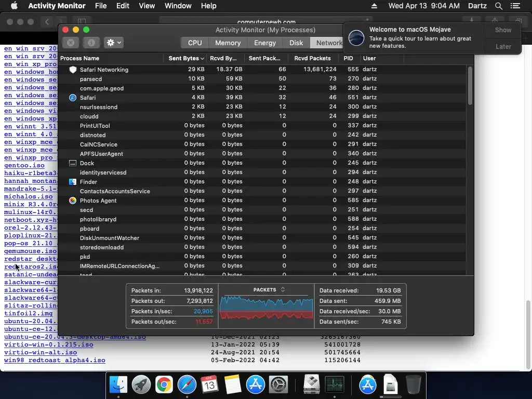Click macOS Mojave notification icon
Image resolution: width=532 pixels, height=399 pixels.
tap(356, 37)
